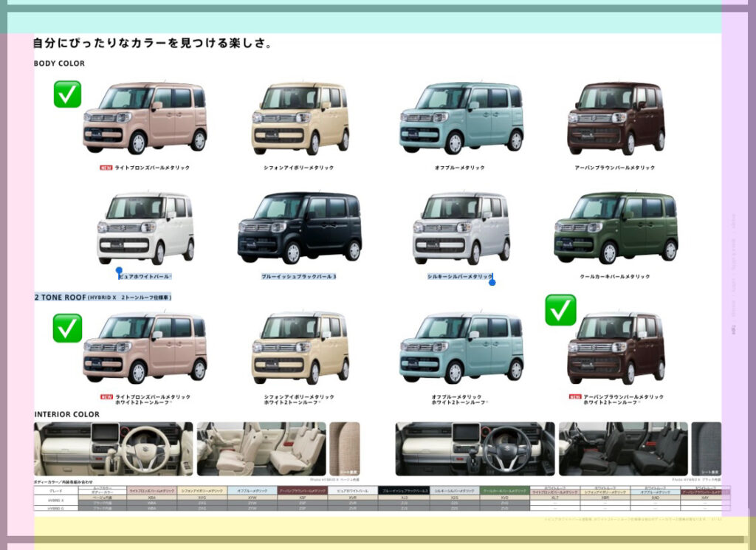Click the label ライトブロンズパールメタリック under top-row car
Viewport: 756px width, 550px height.
[x=152, y=168]
